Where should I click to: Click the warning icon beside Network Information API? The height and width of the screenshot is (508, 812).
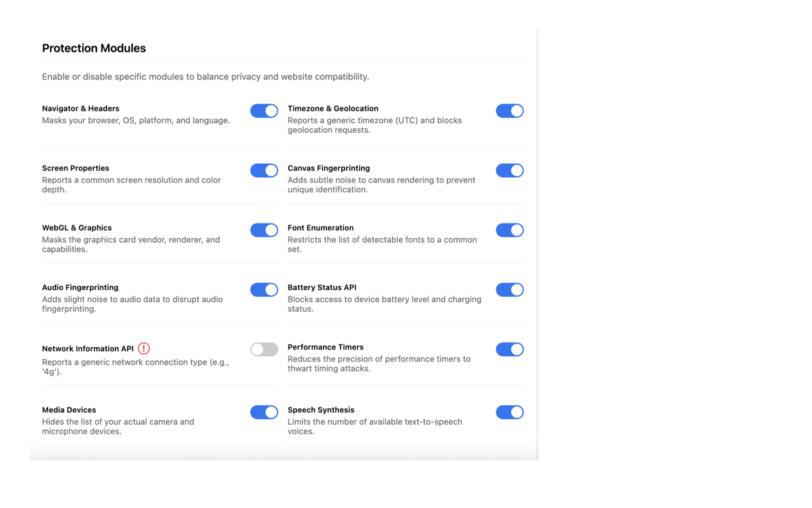coord(144,348)
